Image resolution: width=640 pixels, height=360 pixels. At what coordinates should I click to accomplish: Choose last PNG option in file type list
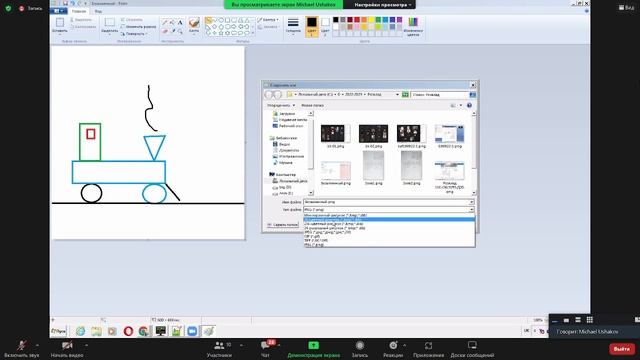[x=389, y=245]
